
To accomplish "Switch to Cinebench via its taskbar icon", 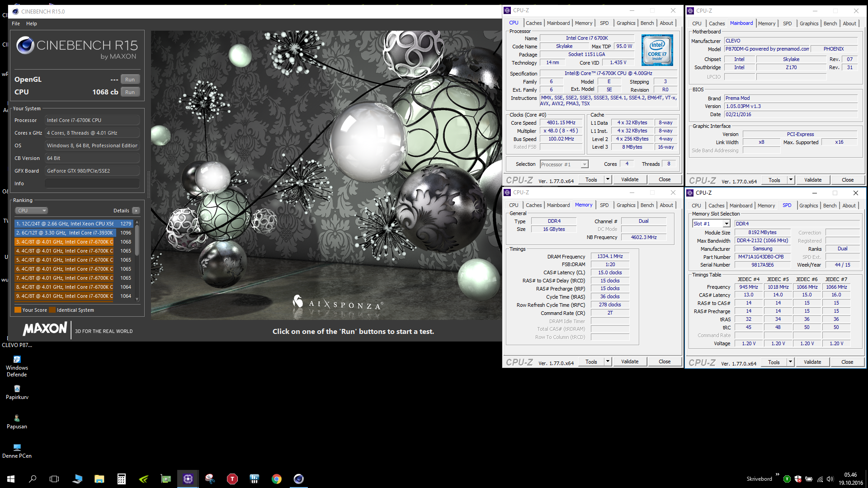I will click(x=298, y=479).
